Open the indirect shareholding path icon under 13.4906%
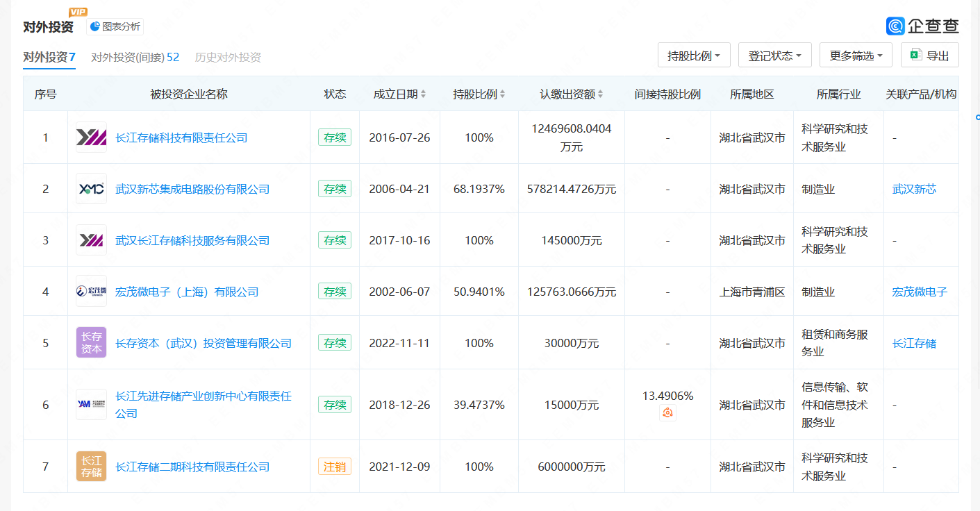The height and width of the screenshot is (511, 980). pos(667,413)
